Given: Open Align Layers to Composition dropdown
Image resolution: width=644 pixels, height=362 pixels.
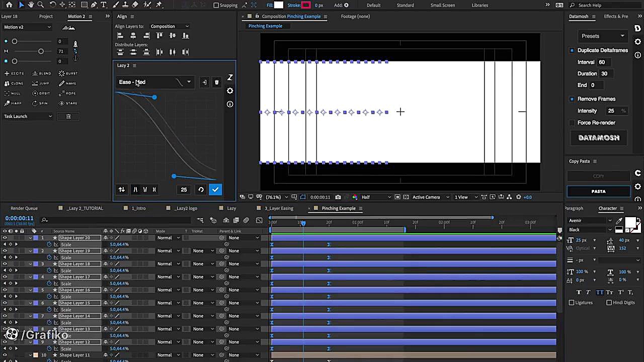Looking at the screenshot, I should pos(170,26).
